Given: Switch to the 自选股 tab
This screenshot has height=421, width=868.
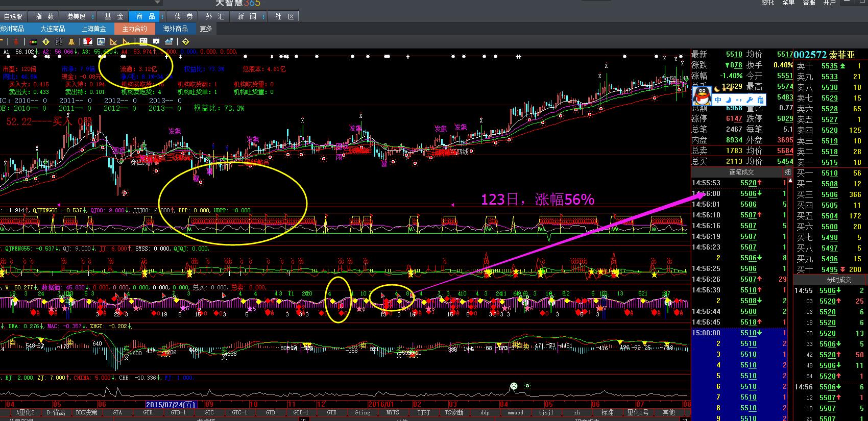Looking at the screenshot, I should 13,16.
